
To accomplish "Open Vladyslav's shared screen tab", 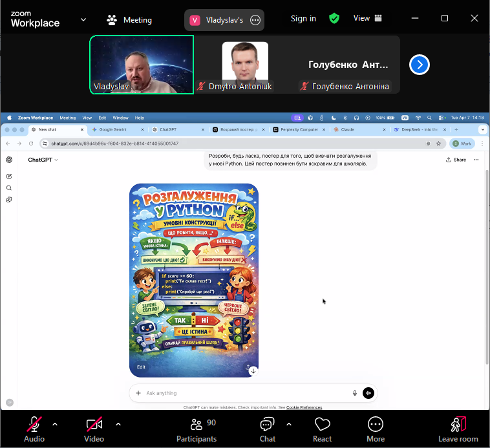I will click(217, 20).
